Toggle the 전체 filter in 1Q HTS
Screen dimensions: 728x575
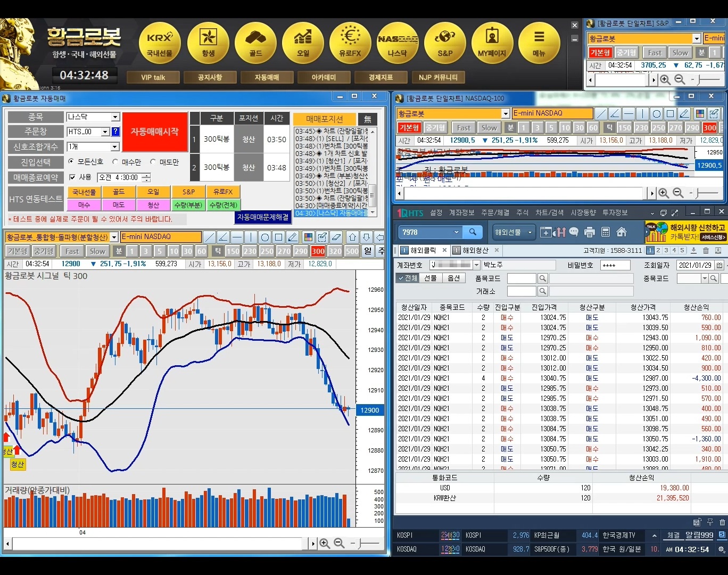click(407, 278)
